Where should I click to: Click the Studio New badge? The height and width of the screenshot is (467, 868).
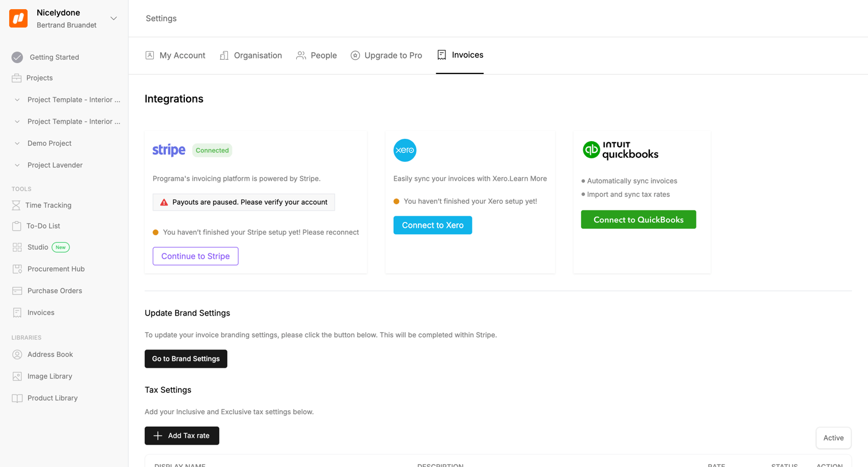(x=61, y=247)
